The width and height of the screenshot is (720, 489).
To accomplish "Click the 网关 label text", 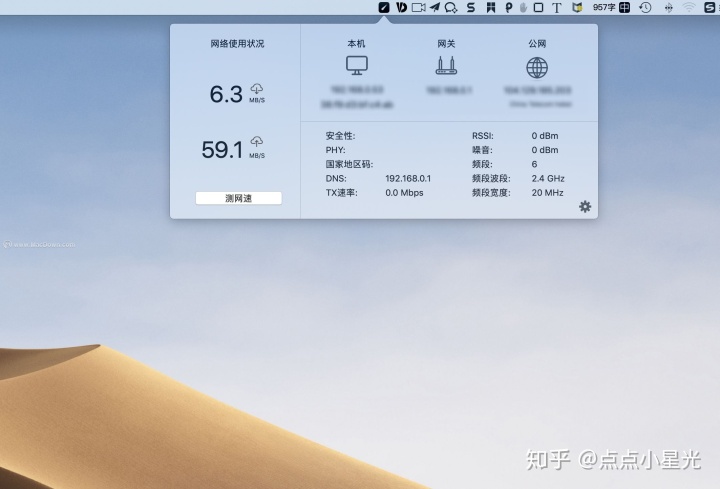I will click(x=446, y=44).
